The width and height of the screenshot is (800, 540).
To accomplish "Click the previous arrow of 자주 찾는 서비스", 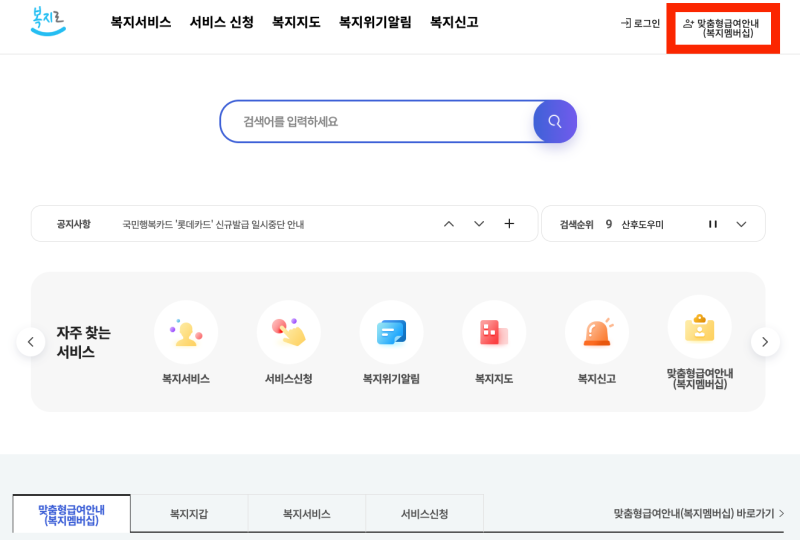I will coord(31,341).
